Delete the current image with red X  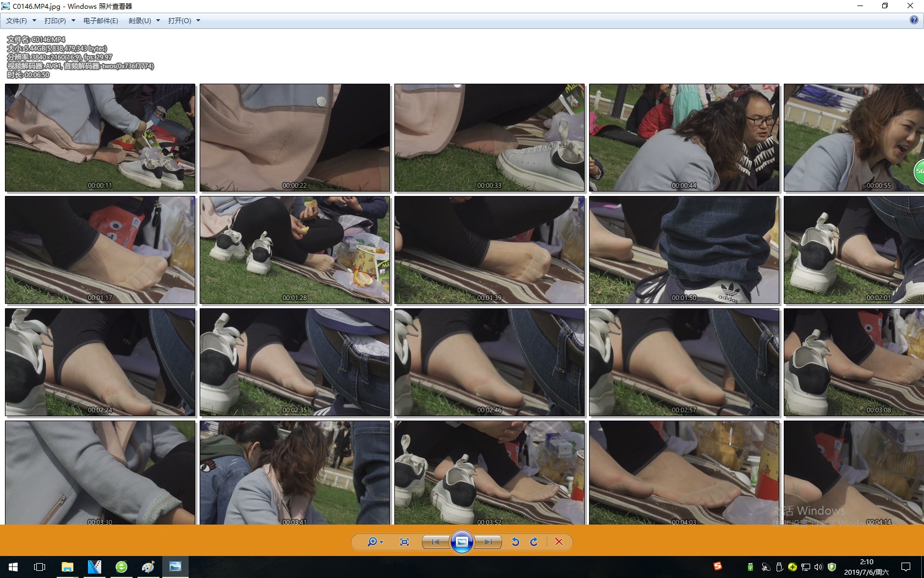559,542
